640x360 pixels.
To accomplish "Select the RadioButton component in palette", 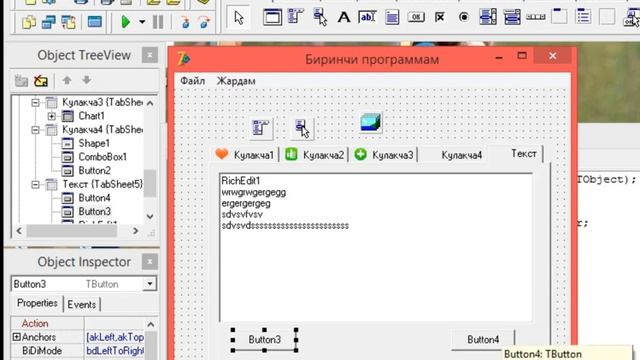I will click(464, 17).
